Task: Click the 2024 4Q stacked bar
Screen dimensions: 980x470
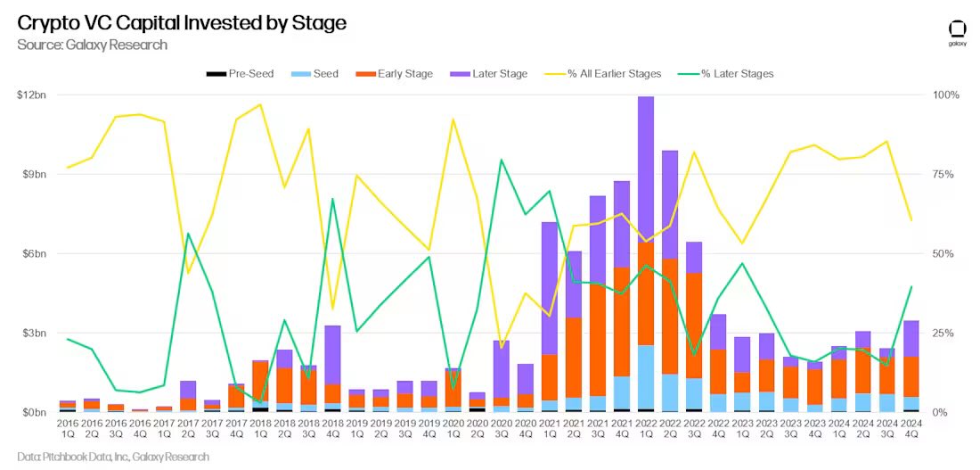Action: (911, 367)
